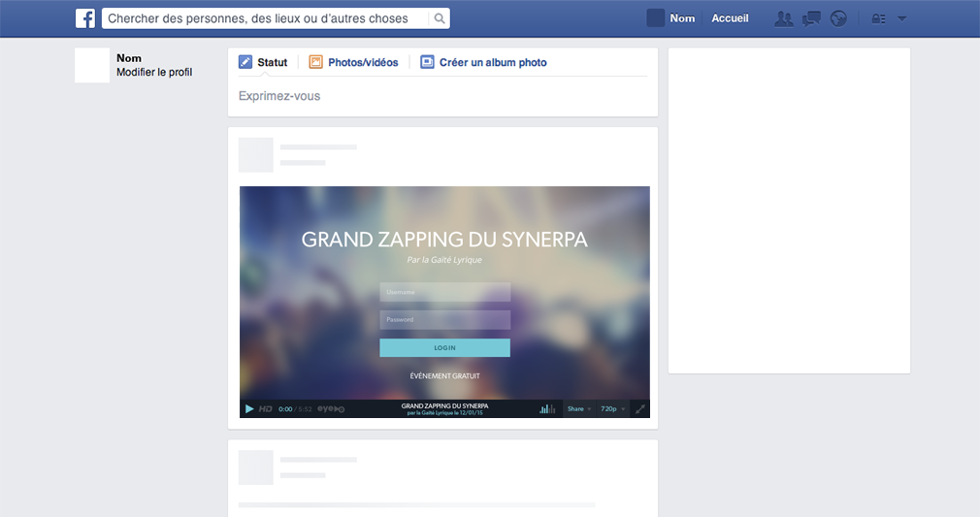Play the Grand Zapping video

[249, 409]
